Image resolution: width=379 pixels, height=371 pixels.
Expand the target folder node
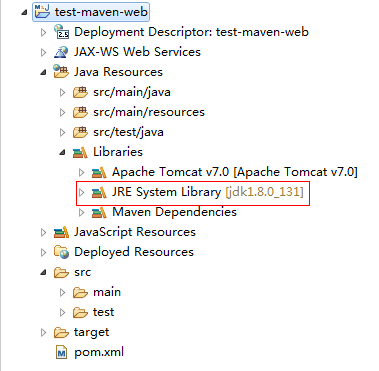tap(43, 332)
